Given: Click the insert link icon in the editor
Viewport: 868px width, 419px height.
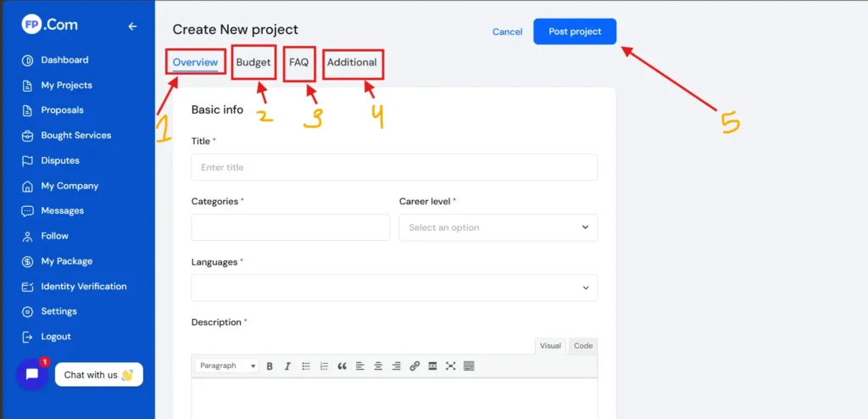Looking at the screenshot, I should pos(415,366).
